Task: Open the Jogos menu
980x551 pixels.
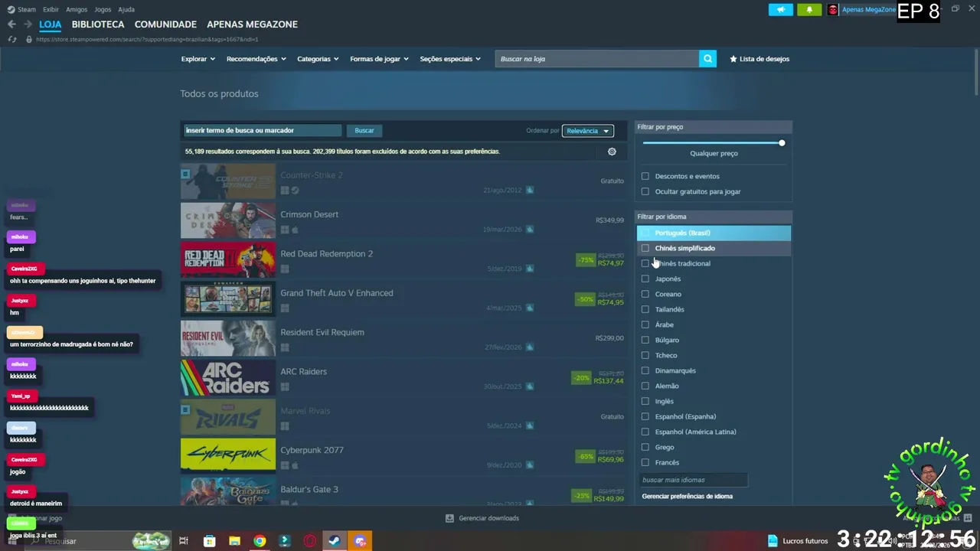Action: point(103,9)
